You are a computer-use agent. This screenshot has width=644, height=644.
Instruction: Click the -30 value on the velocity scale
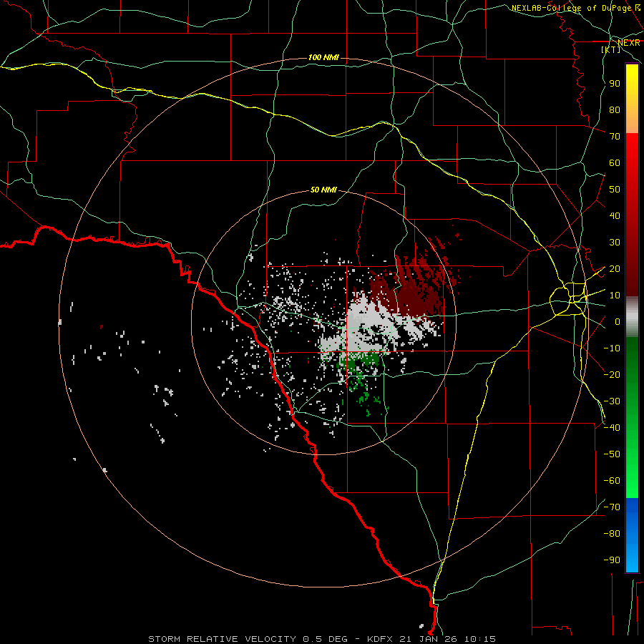[x=612, y=401]
